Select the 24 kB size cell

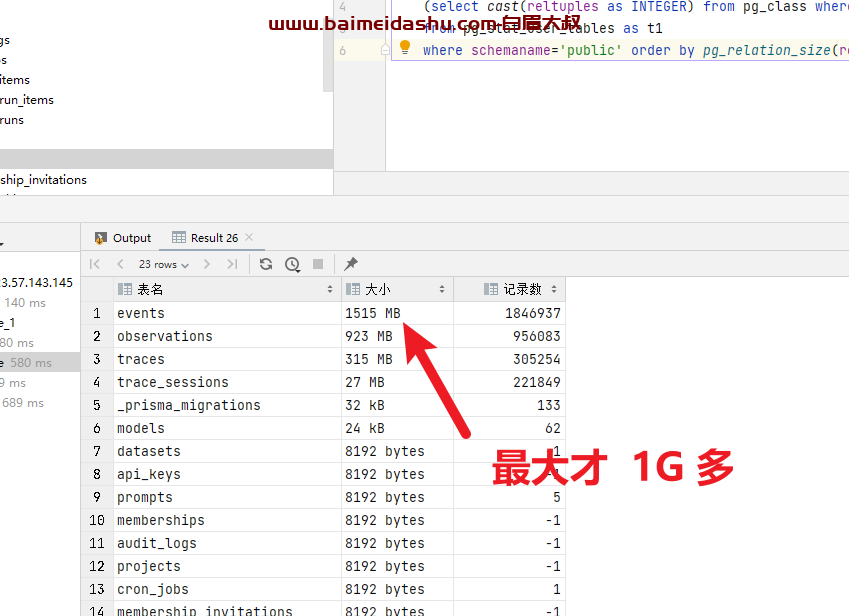point(397,428)
